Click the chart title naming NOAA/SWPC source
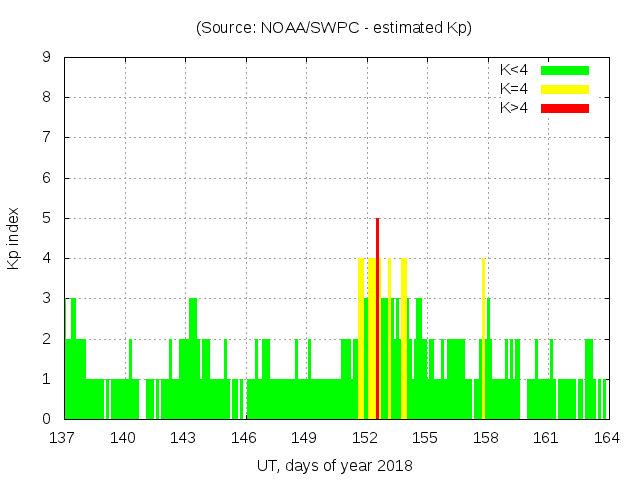This screenshot has width=640, height=480. coord(333,28)
